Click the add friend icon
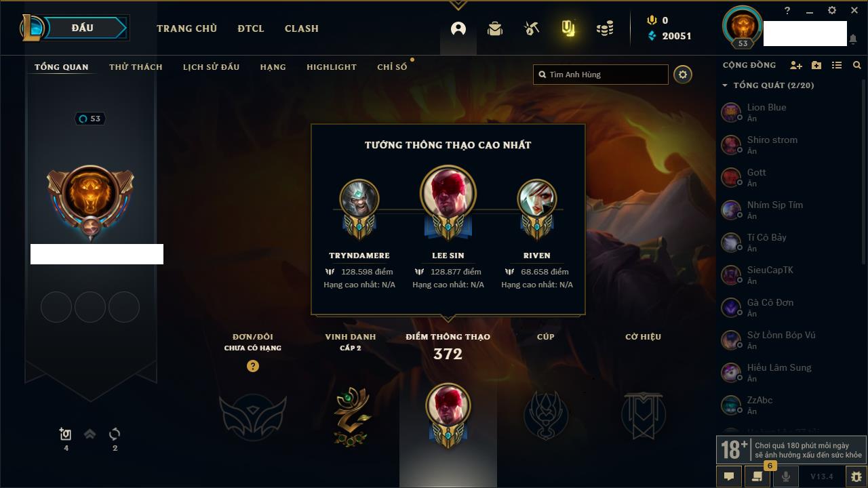This screenshot has height=488, width=868. (x=796, y=65)
